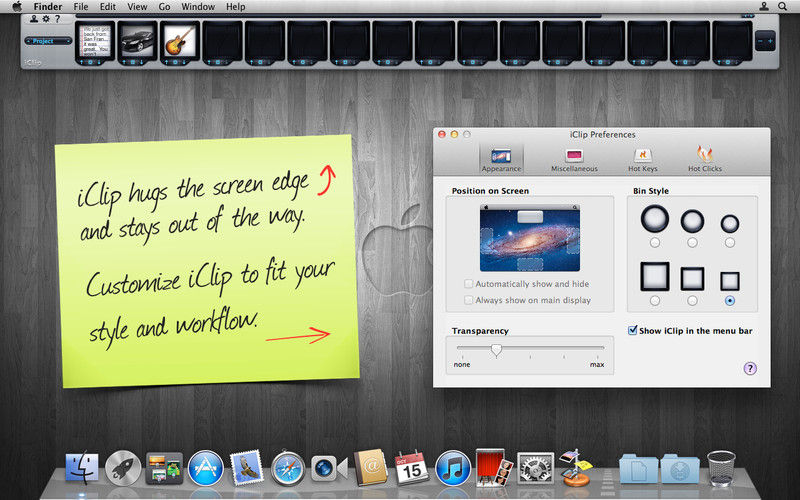Open the Project clip set selector
Screen dimensions: 800x500
[48, 41]
